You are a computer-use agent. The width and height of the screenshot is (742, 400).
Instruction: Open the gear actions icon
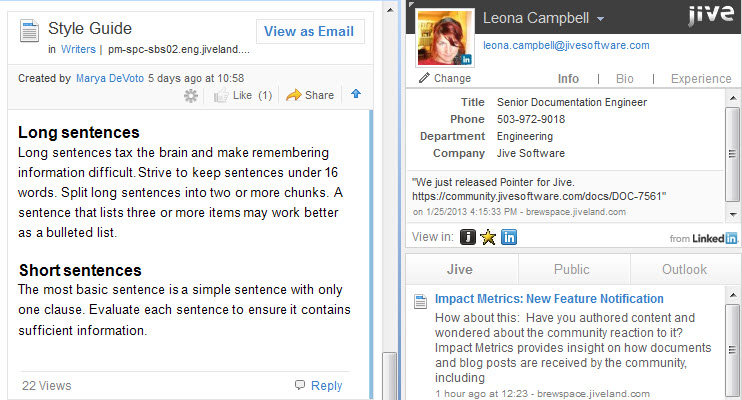pyautogui.click(x=191, y=96)
